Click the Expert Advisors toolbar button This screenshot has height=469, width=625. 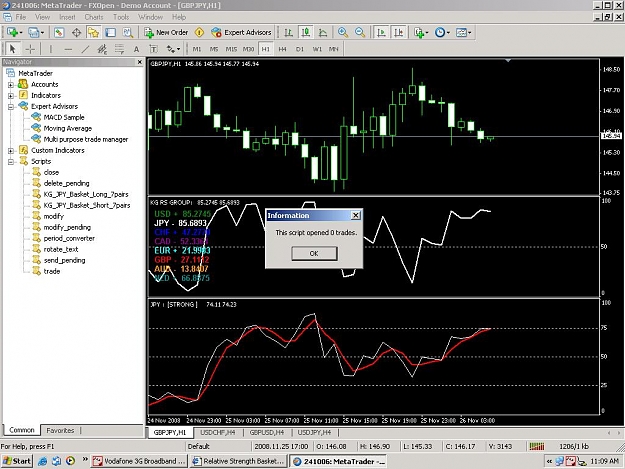[x=241, y=32]
